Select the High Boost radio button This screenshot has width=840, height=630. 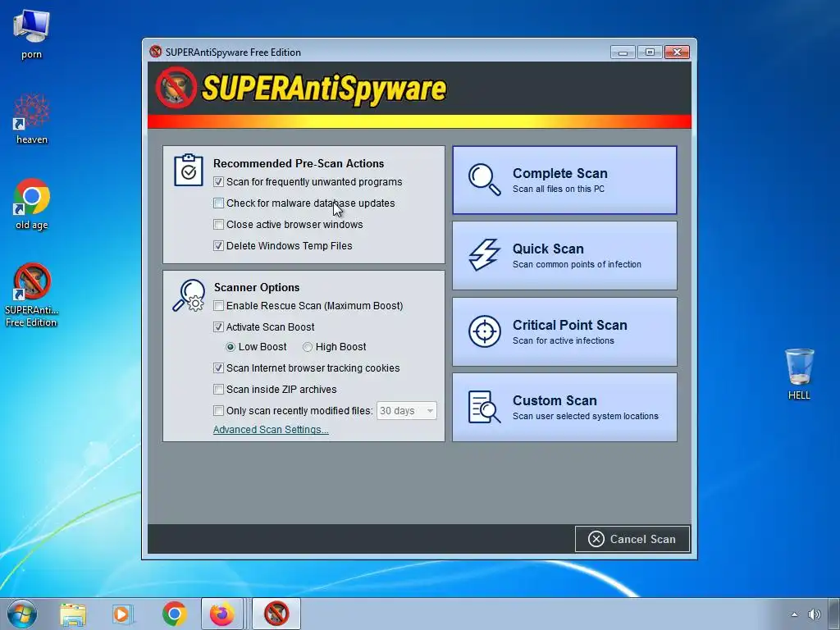point(308,347)
